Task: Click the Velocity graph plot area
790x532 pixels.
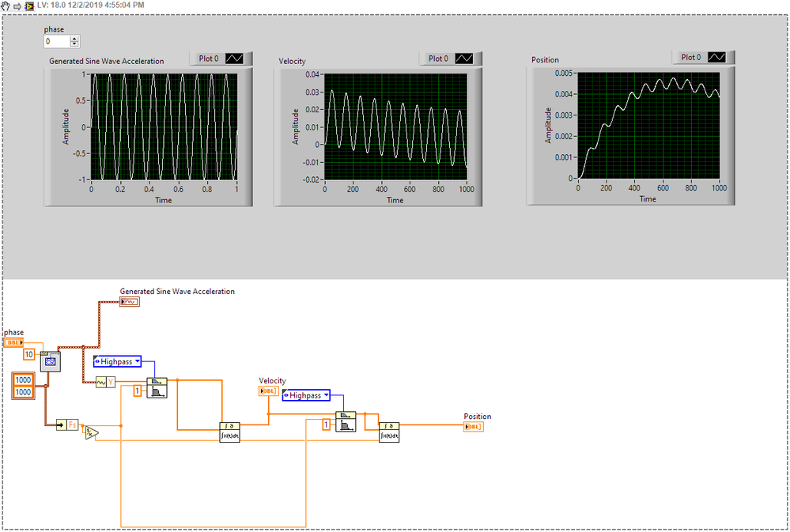Action: [x=395, y=127]
